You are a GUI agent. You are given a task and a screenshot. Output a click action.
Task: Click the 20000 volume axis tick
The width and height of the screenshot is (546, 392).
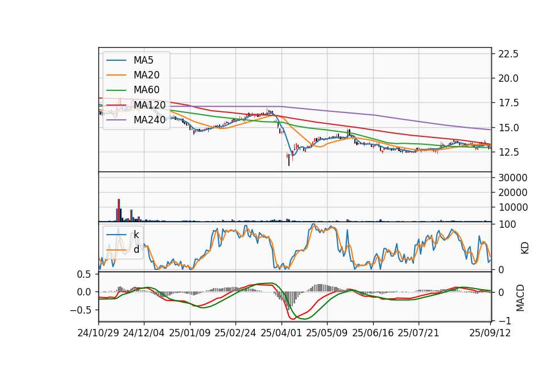click(513, 193)
